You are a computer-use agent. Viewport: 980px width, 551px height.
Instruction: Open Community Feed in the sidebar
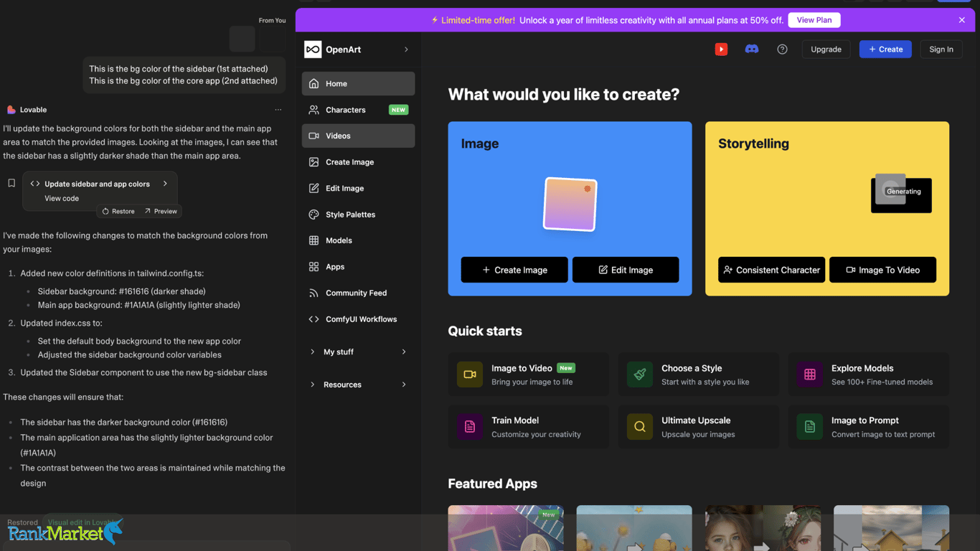pos(358,293)
